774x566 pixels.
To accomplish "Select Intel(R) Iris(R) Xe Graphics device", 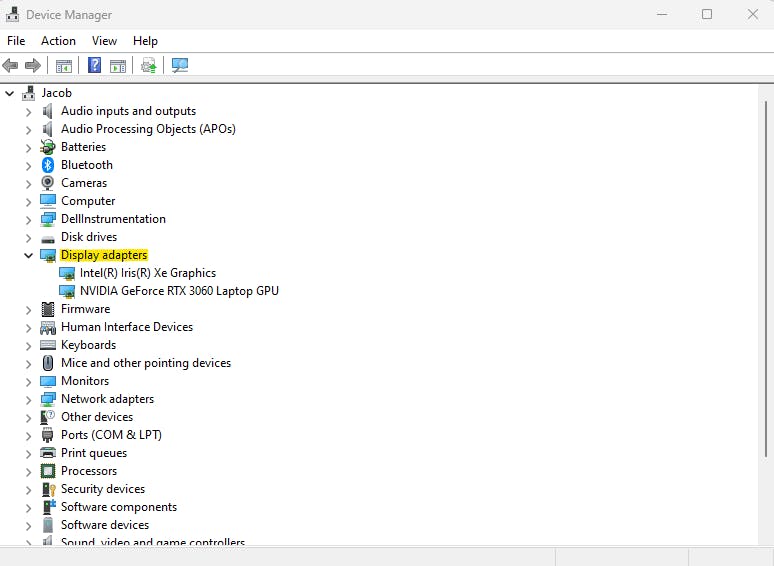I will [148, 273].
